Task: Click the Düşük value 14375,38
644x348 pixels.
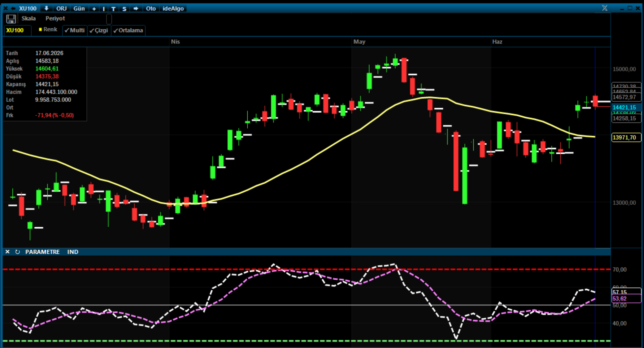Action: [47, 77]
